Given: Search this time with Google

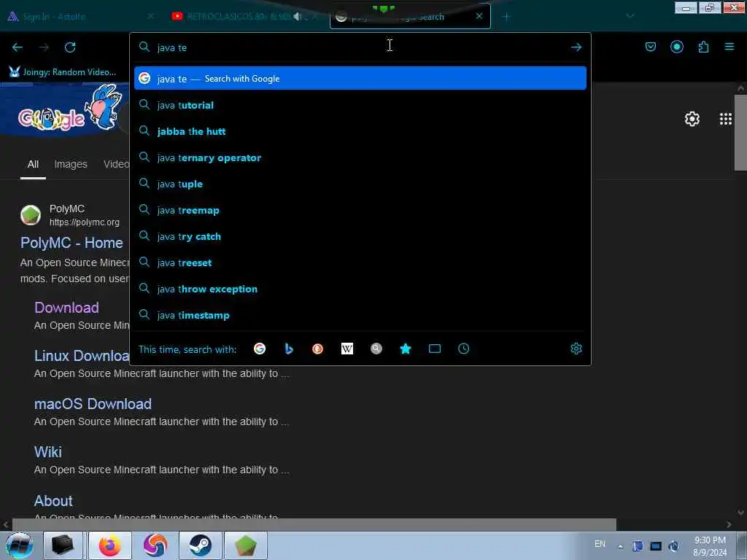Looking at the screenshot, I should (x=260, y=349).
